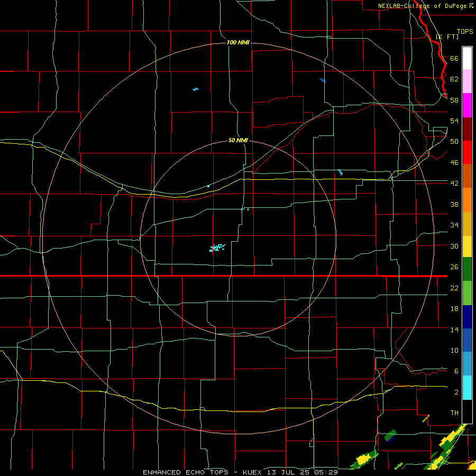Viewport: 476px width, 476px height.
Task: Click the 34 legend value
Action: coord(454,225)
